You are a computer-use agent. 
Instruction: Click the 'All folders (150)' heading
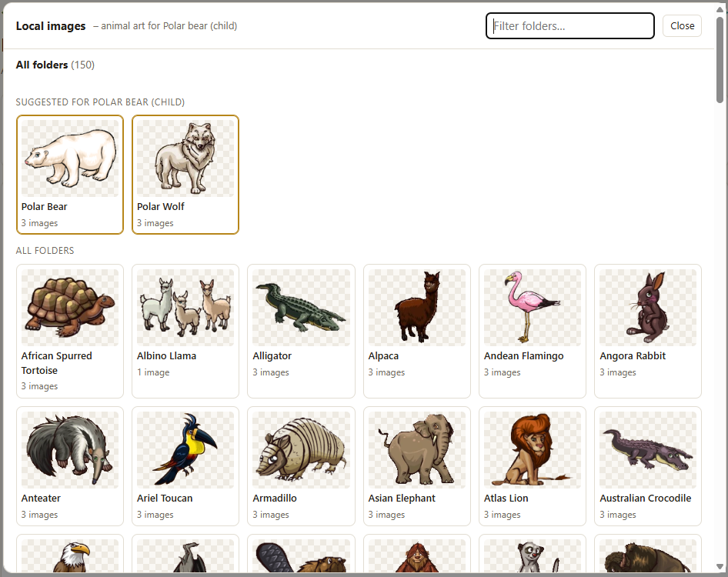coord(55,65)
